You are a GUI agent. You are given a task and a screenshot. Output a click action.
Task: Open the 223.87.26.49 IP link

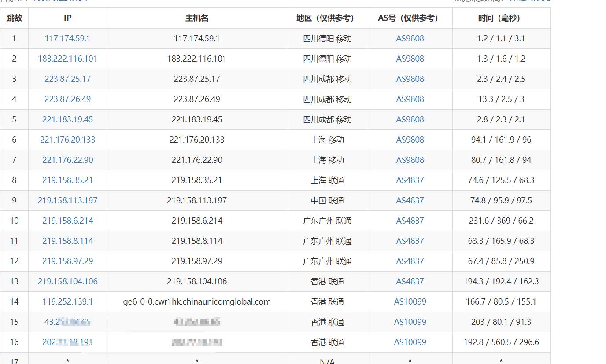point(67,99)
